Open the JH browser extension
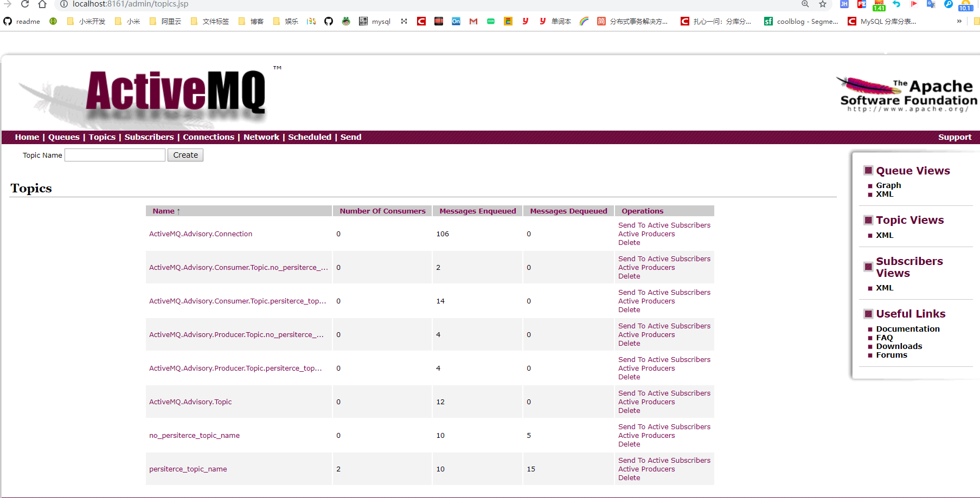Image resolution: width=980 pixels, height=498 pixels. coord(844,4)
